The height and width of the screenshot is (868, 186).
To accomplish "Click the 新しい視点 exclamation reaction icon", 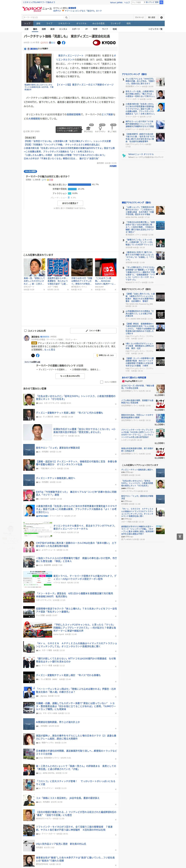I will pos(112,128).
